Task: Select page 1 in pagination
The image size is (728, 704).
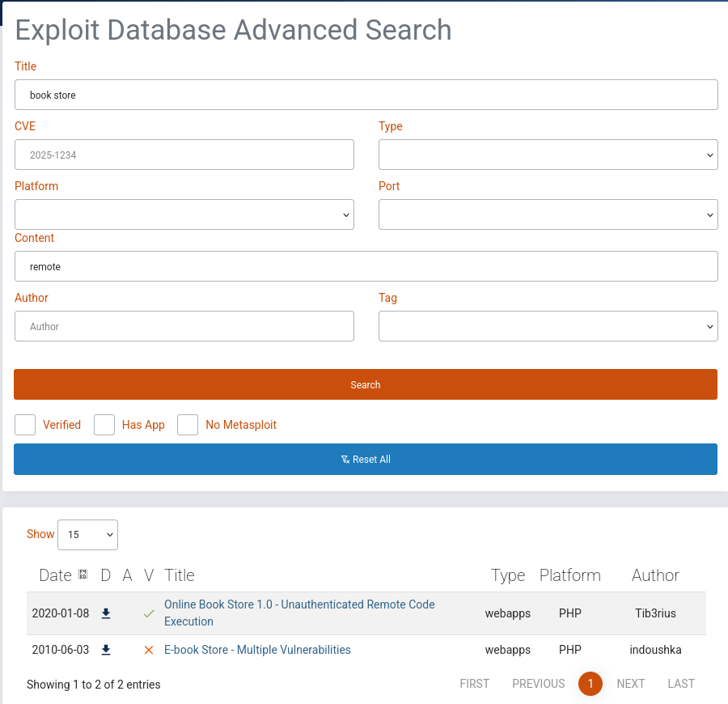Action: click(590, 684)
